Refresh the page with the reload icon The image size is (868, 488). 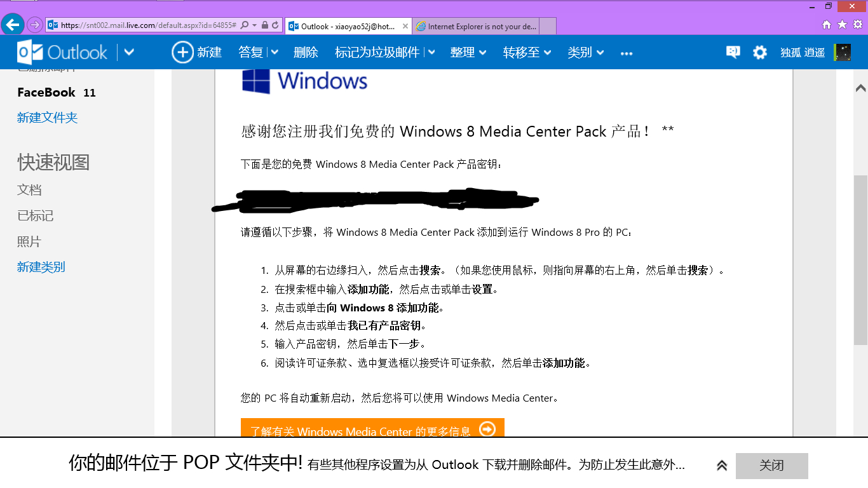275,25
